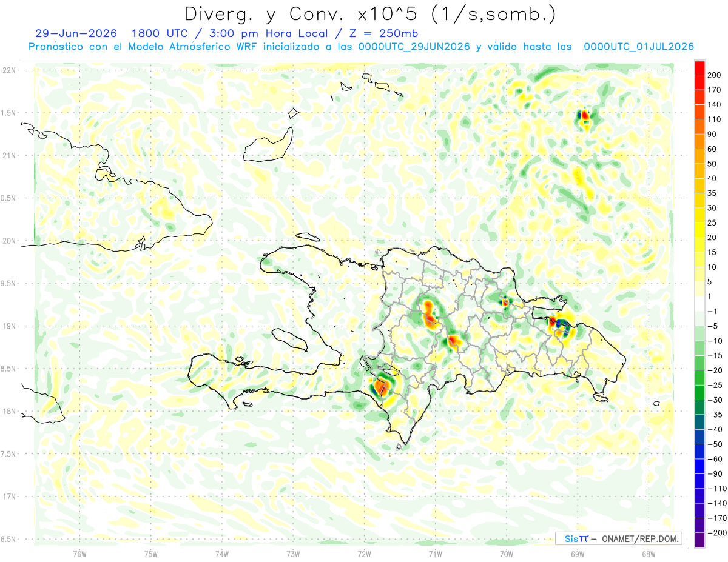Click the colorbar value '-200' at the bottom
Viewport: 728px width, 562px height.
(718, 533)
